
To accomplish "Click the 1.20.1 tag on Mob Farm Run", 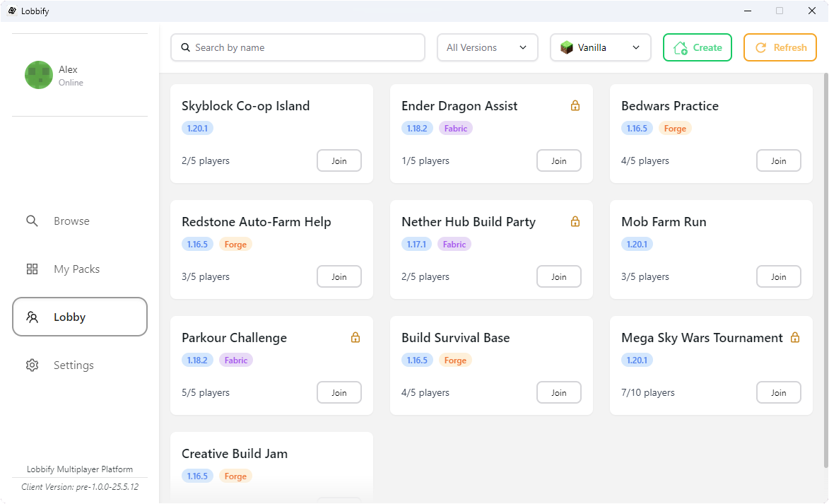I will [x=637, y=245].
